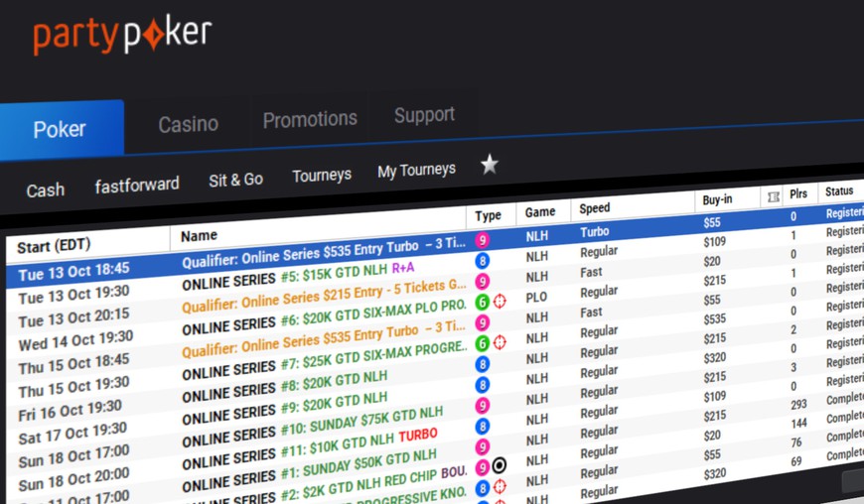Select the Cash games tab
864x504 pixels.
click(46, 190)
